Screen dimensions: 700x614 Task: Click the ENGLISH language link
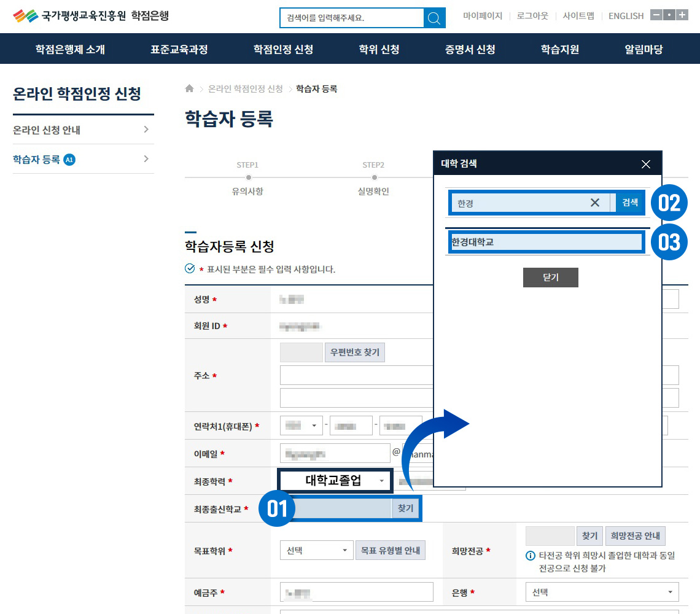click(x=626, y=16)
